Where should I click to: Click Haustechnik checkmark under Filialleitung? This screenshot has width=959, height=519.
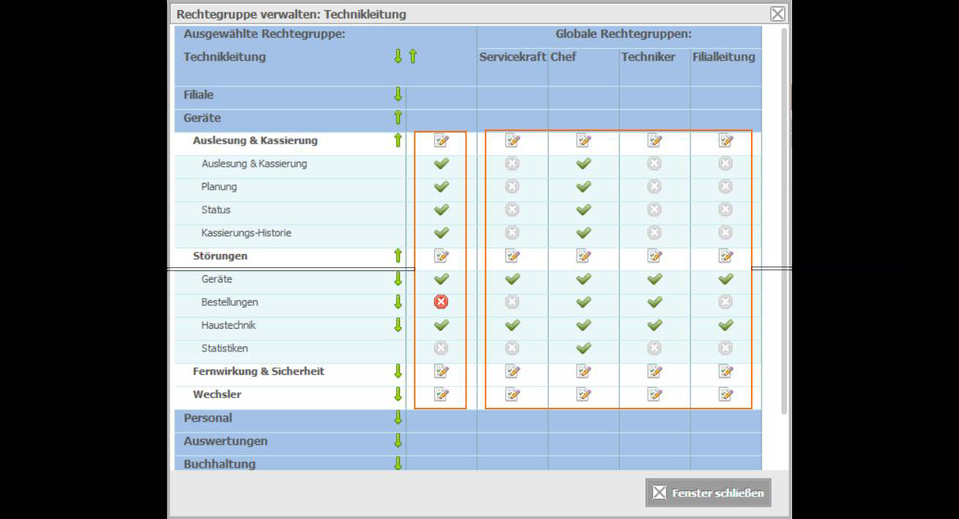[725, 325]
